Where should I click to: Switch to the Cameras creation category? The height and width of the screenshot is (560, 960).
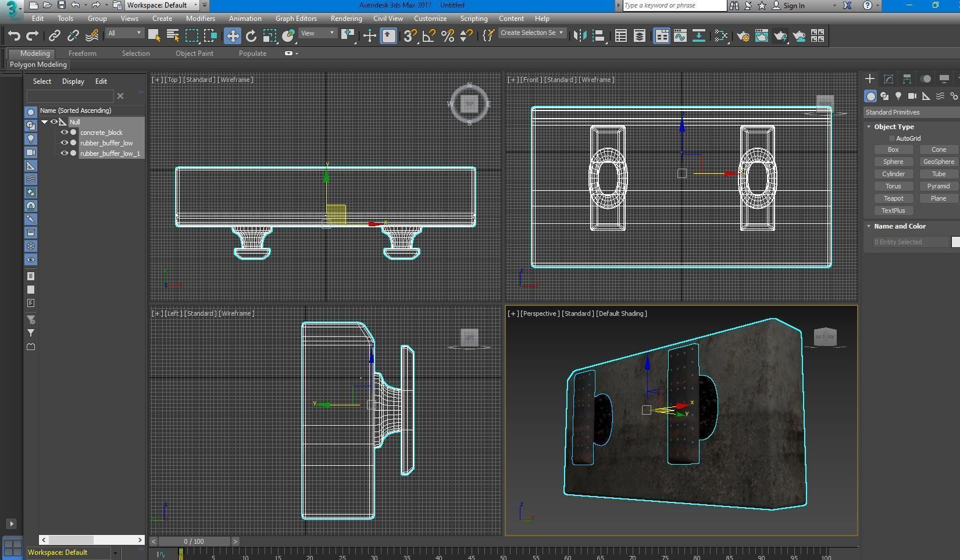pos(912,96)
